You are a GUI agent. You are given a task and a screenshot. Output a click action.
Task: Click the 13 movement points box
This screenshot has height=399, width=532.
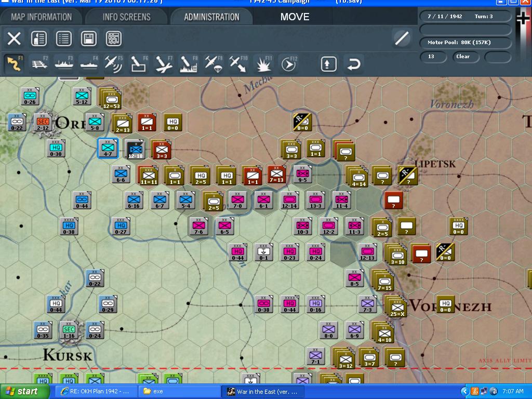[433, 57]
